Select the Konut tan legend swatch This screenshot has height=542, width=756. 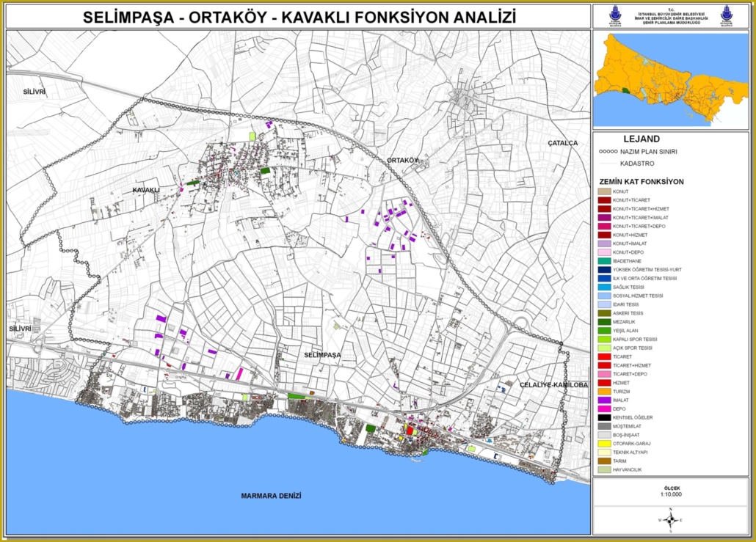click(x=603, y=191)
